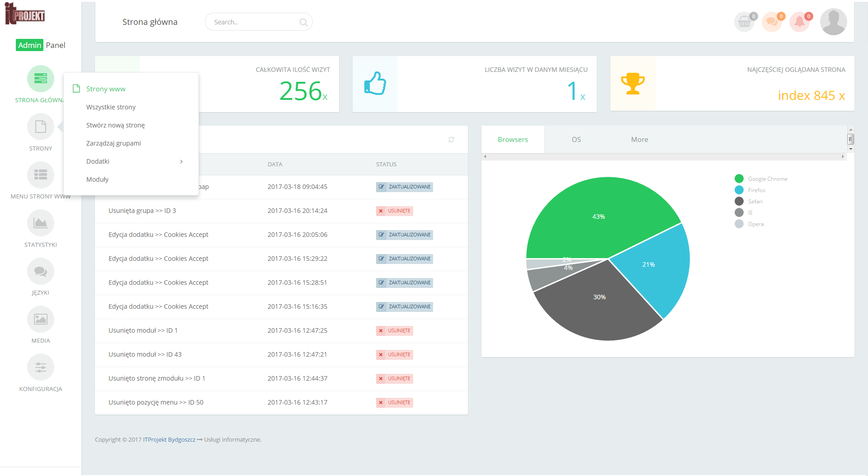
Task: Switch to the OS tab
Action: point(576,140)
